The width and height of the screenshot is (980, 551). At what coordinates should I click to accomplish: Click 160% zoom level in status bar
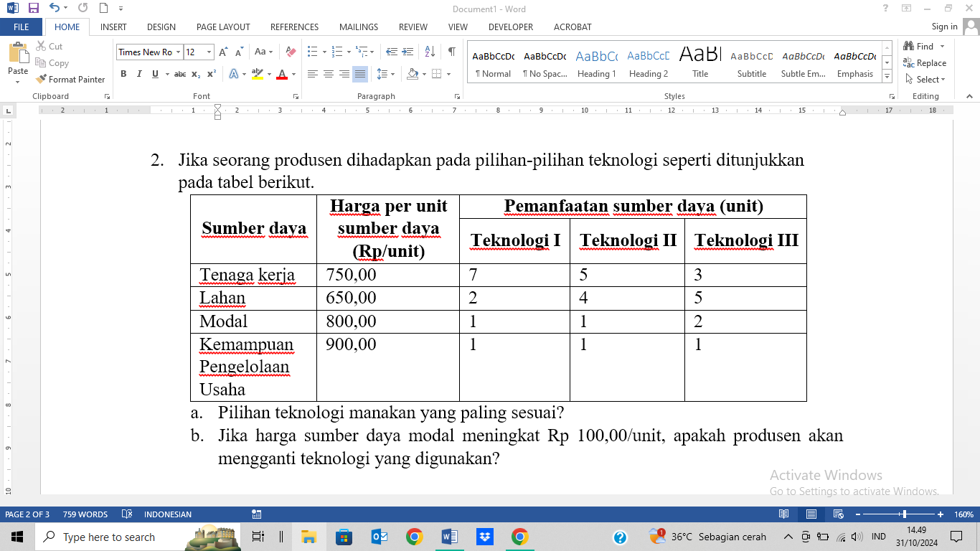(x=963, y=514)
